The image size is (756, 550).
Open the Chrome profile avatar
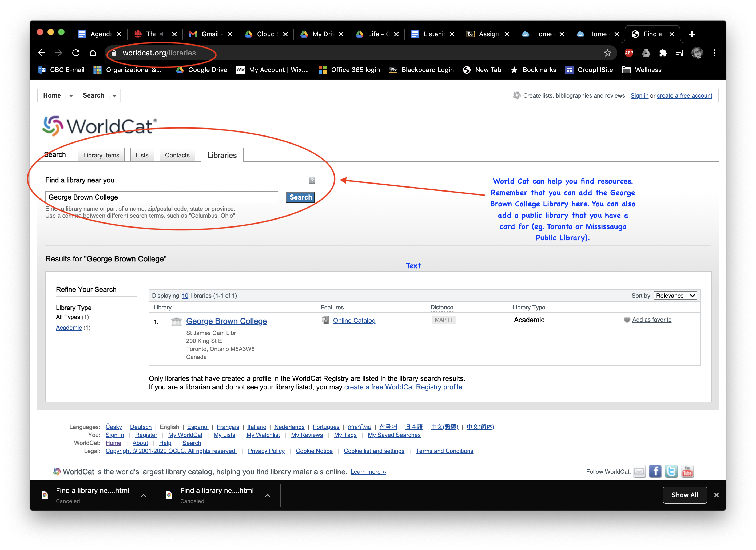[x=697, y=53]
